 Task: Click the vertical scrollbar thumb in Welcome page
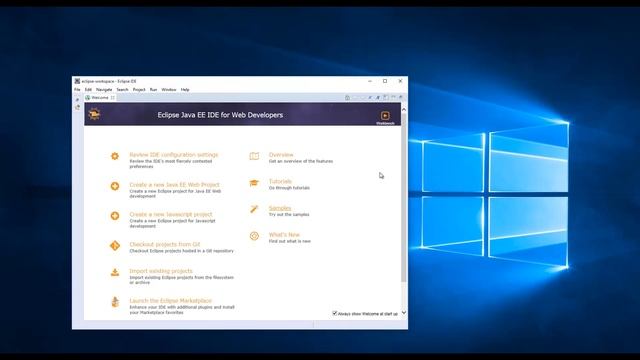[x=404, y=198]
